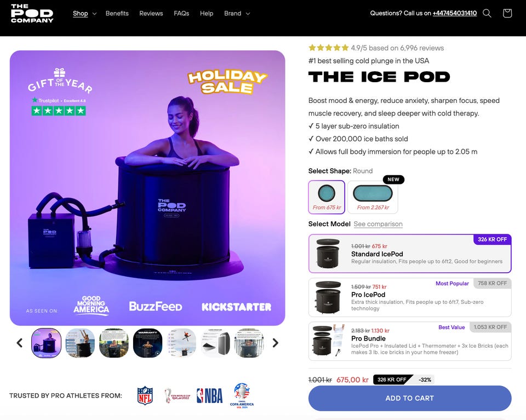Viewport: 526px width, 420px height.
Task: Click the Add to Cart button
Action: tap(410, 398)
